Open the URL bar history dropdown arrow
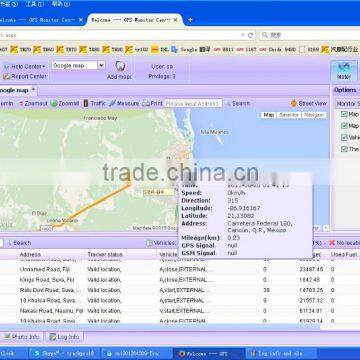 point(243,35)
